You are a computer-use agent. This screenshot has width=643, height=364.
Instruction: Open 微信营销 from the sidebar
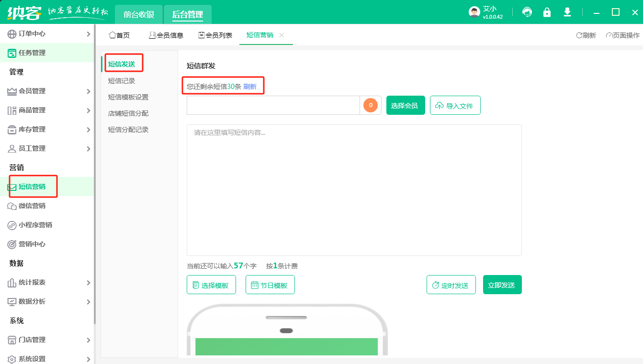tap(32, 206)
